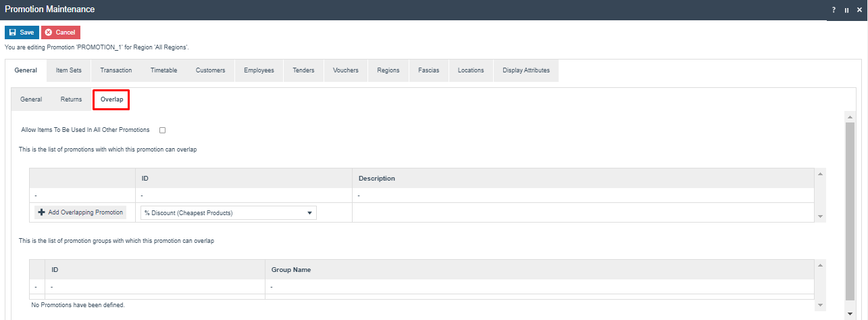
Task: Open the Display Attributes tab
Action: pos(526,70)
